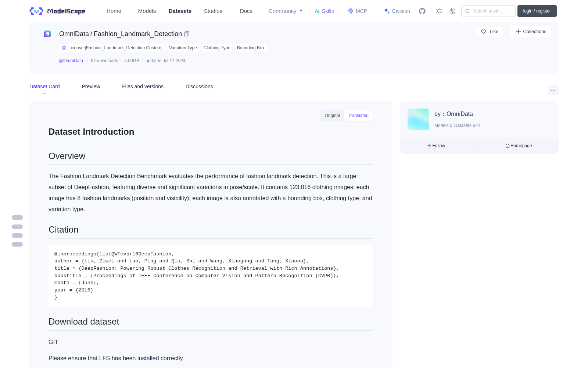The height and width of the screenshot is (368, 588).
Task: Toggle light/dark theme sun icon
Action: (x=439, y=11)
